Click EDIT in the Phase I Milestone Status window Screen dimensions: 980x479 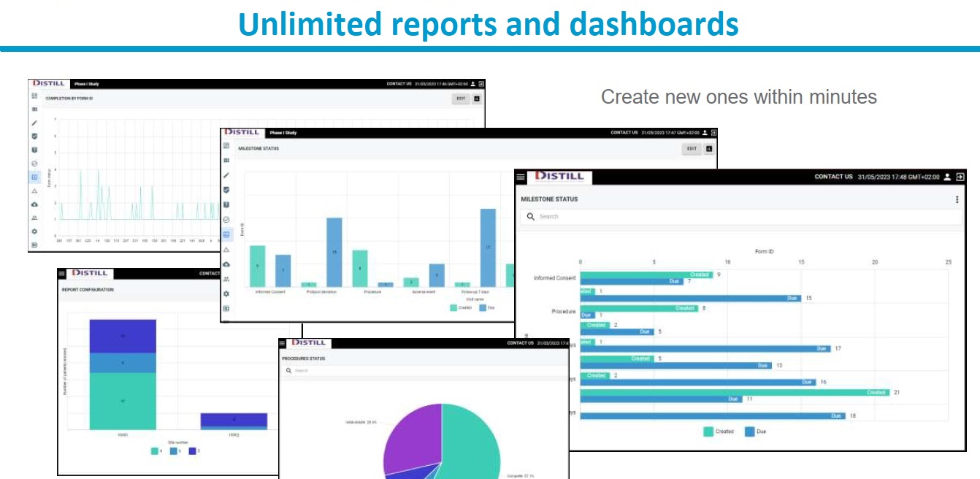point(692,149)
